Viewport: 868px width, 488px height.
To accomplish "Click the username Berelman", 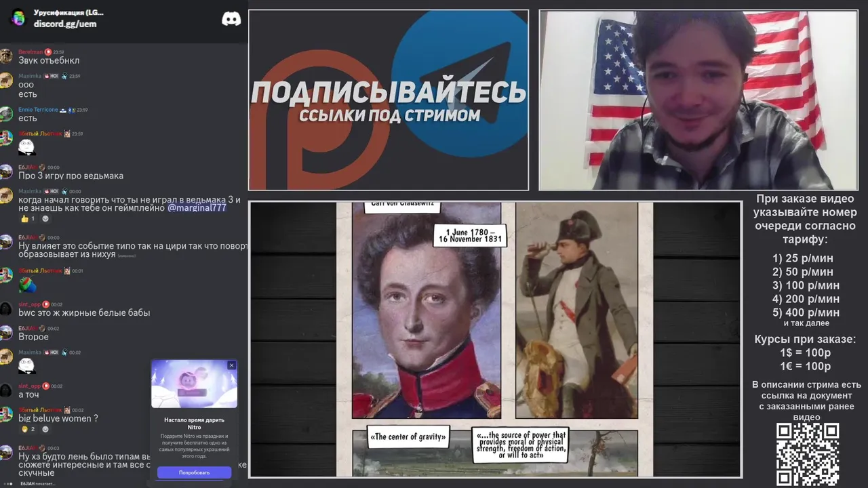I will 31,52.
